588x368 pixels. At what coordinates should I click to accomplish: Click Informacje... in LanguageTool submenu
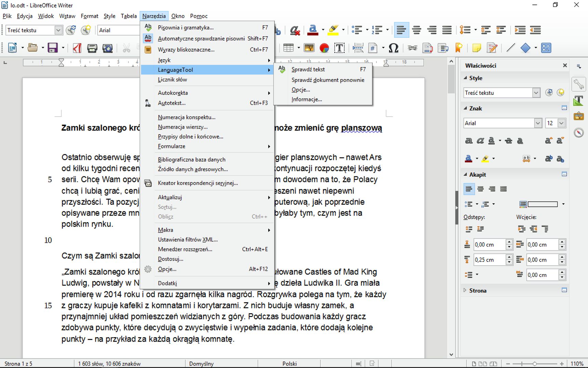(x=323, y=99)
